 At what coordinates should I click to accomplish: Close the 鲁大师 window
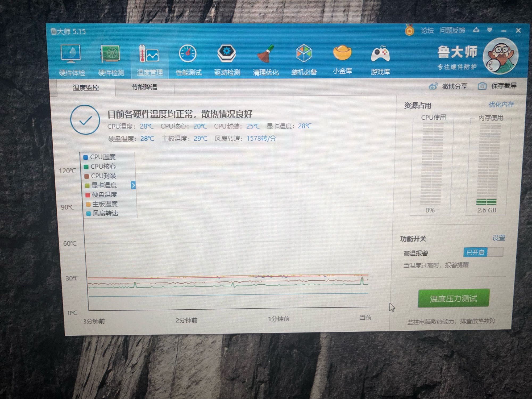[518, 30]
